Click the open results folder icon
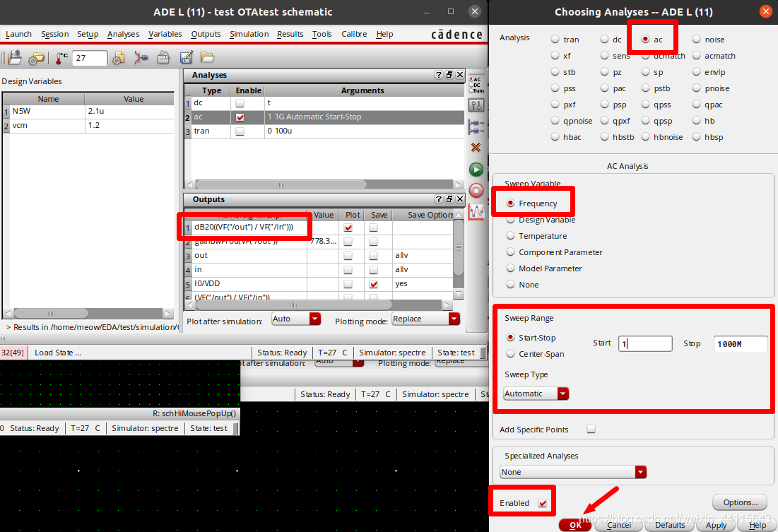778x532 pixels. click(x=207, y=57)
